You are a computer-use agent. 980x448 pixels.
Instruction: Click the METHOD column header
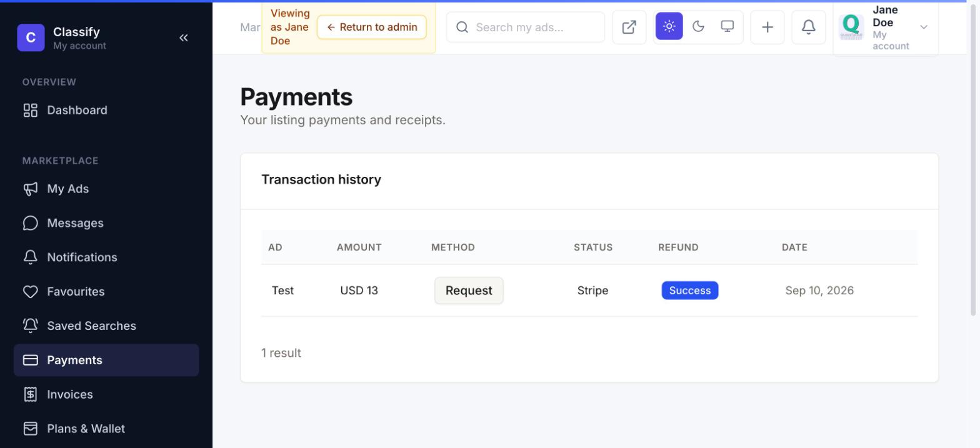(x=453, y=247)
